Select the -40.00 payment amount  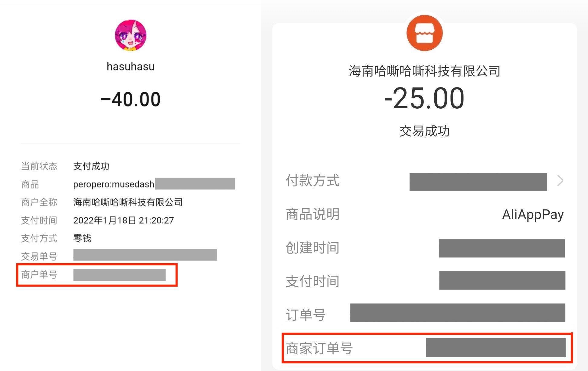[131, 100]
